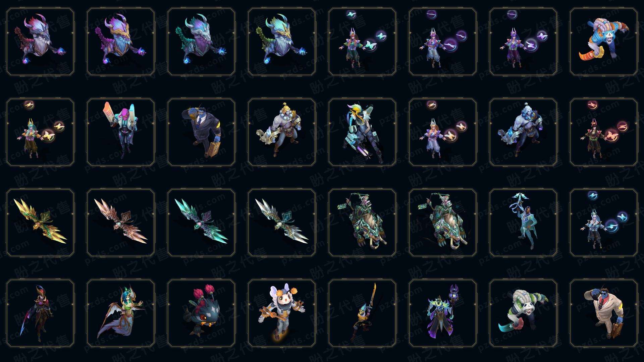
Task: Open the dark purple mage with lantern staff
Action: click(x=443, y=313)
